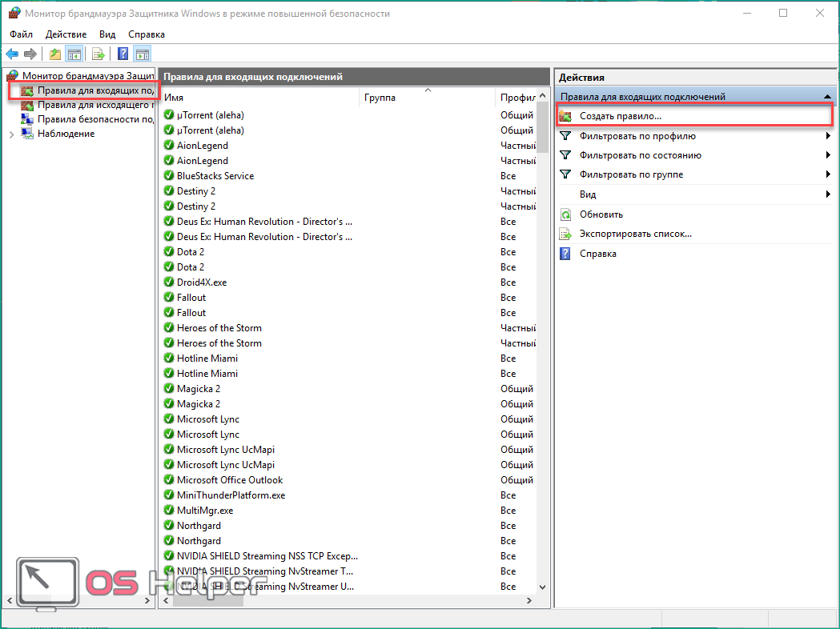Click the icon beside Правила безопасности

[26, 119]
